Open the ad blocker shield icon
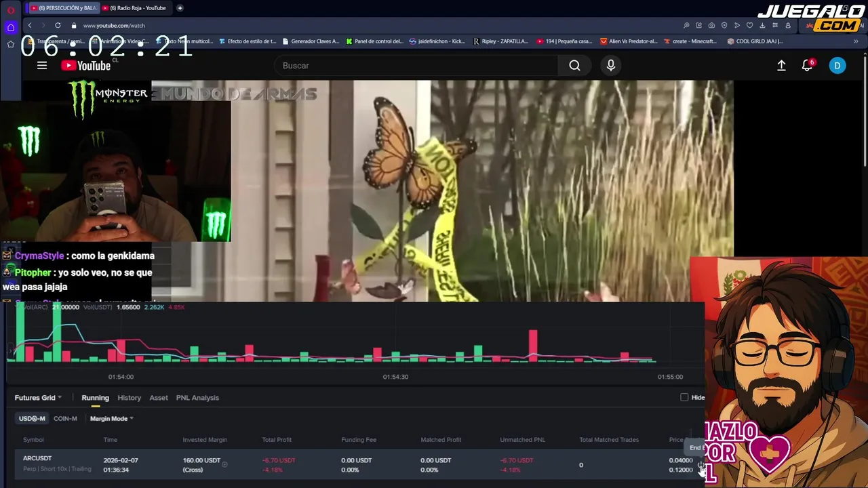This screenshot has height=488, width=868. point(724,25)
